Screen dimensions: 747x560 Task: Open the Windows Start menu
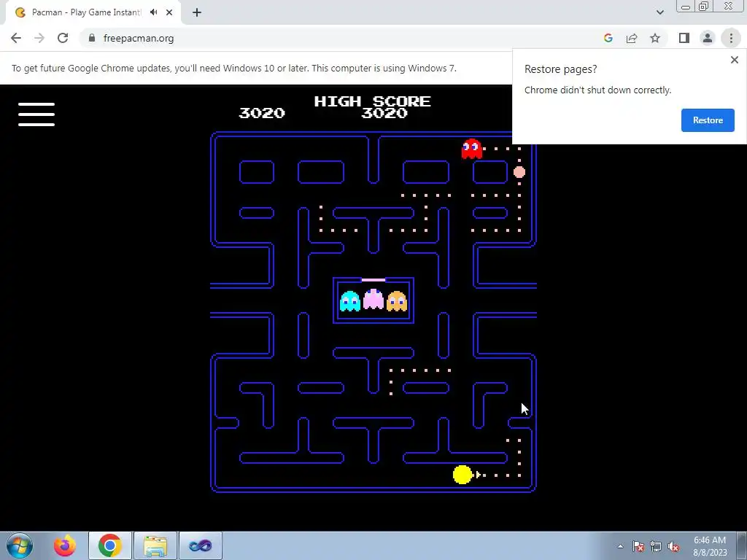pyautogui.click(x=20, y=545)
